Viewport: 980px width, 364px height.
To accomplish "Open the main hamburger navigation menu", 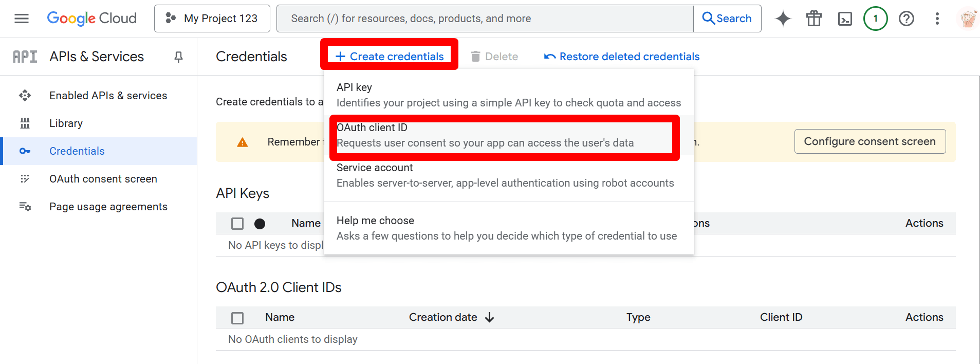I will point(22,19).
